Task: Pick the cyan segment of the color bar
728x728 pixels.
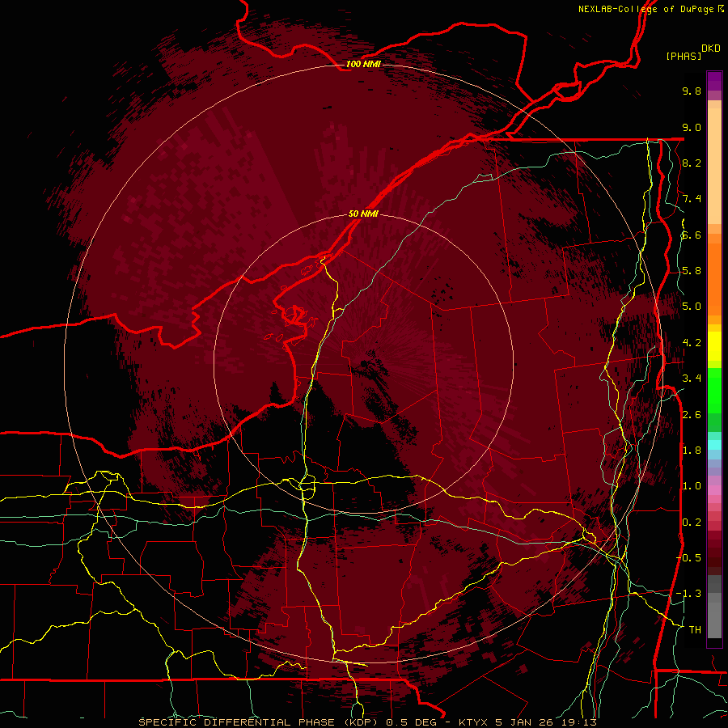Action: coord(714,444)
